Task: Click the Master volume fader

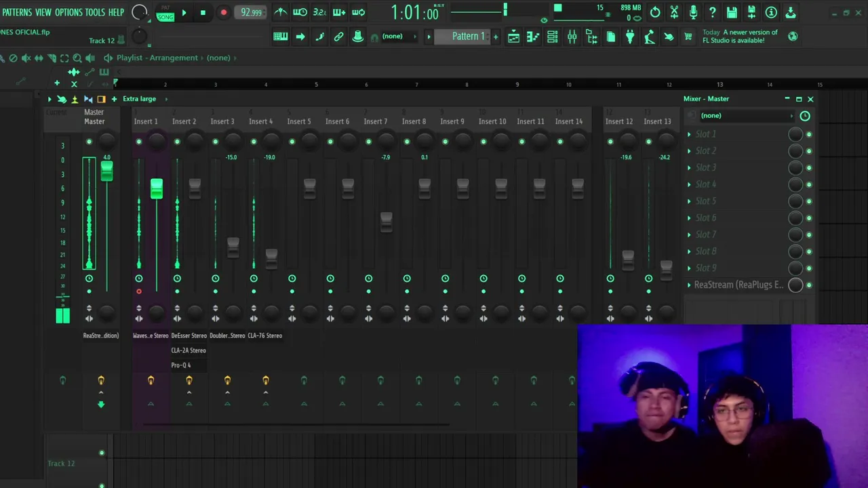Action: click(106, 171)
